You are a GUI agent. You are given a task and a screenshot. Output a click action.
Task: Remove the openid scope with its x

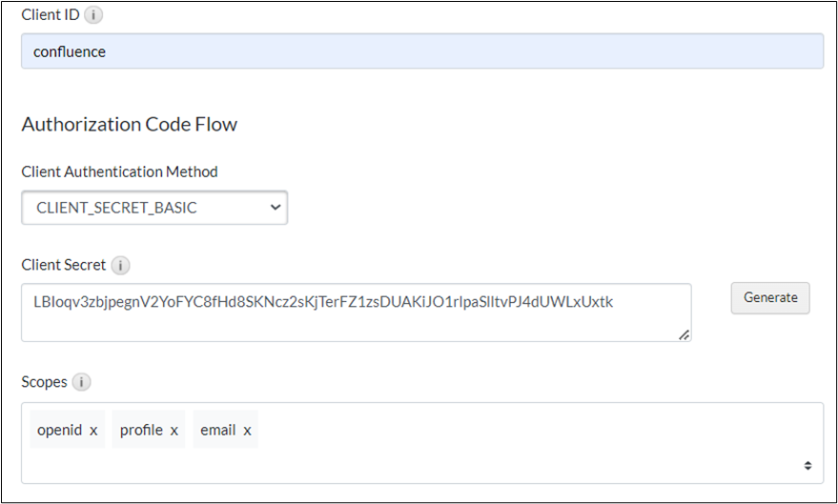point(93,431)
